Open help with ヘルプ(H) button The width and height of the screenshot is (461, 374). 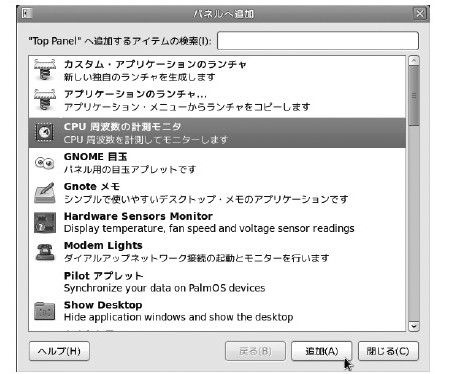click(59, 351)
